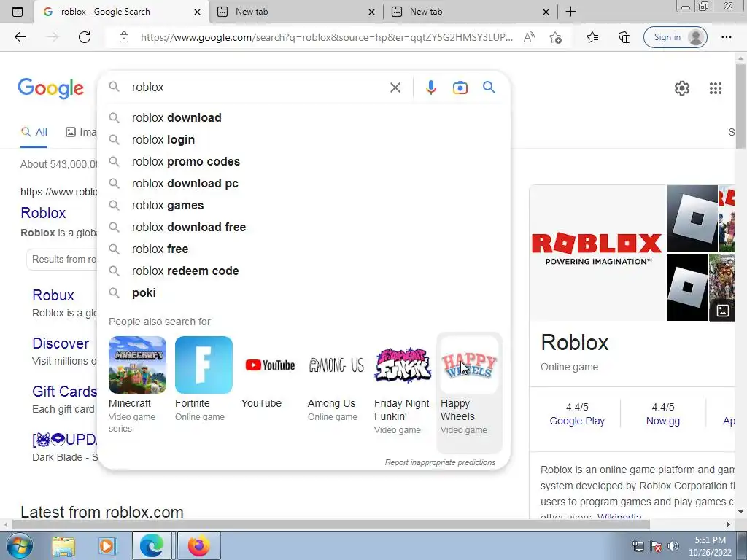This screenshot has width=747, height=560.
Task: Open the Favorites list icon
Action: click(x=592, y=37)
